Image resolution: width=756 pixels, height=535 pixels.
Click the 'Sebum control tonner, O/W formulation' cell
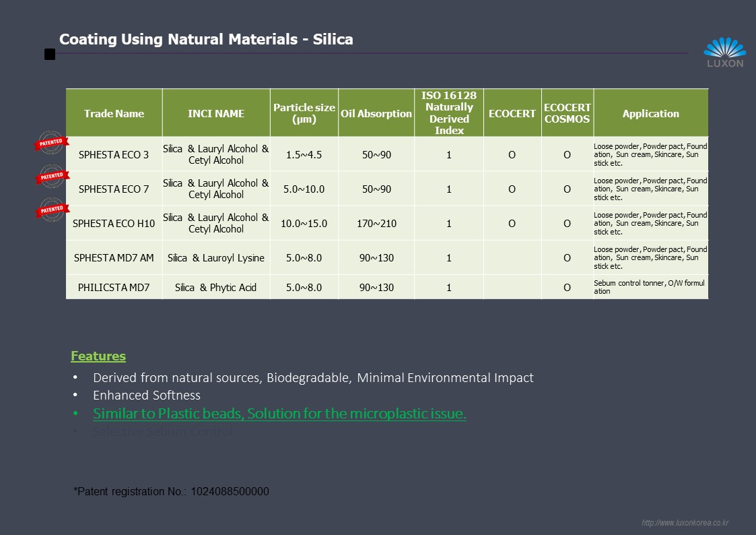[x=651, y=287]
